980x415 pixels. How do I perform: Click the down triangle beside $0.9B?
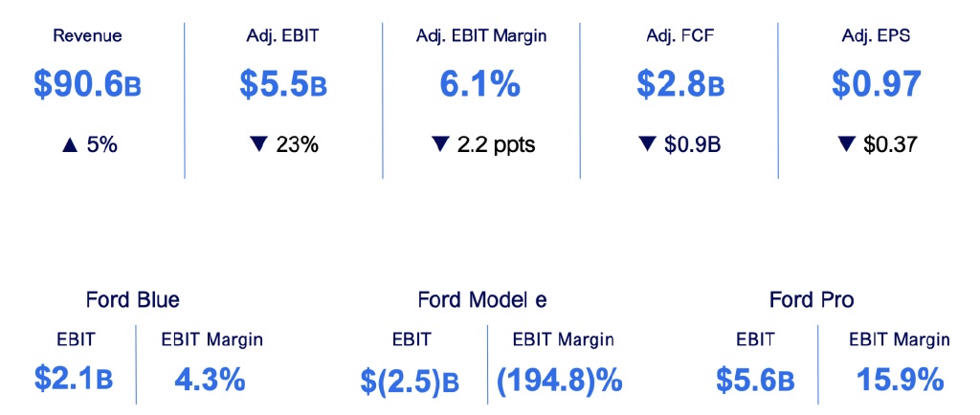(x=646, y=145)
